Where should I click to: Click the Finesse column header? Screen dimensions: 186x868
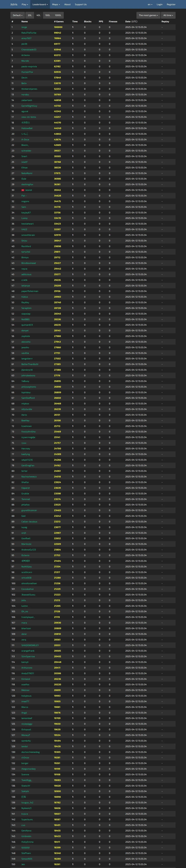[113, 22]
